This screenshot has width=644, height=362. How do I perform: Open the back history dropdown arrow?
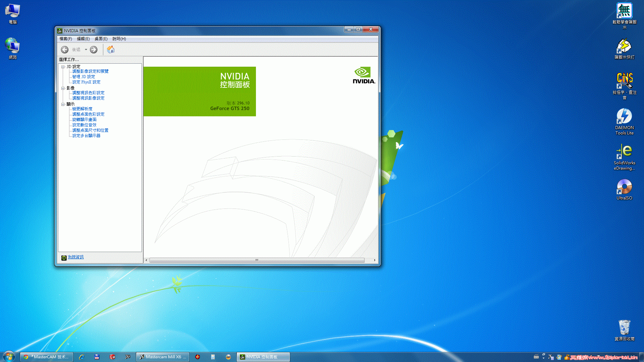click(x=86, y=50)
